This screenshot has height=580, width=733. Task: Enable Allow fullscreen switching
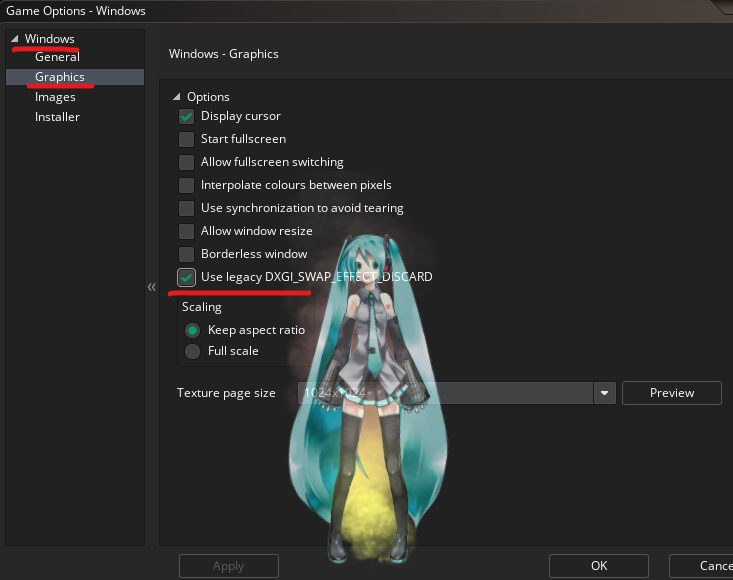click(x=187, y=162)
